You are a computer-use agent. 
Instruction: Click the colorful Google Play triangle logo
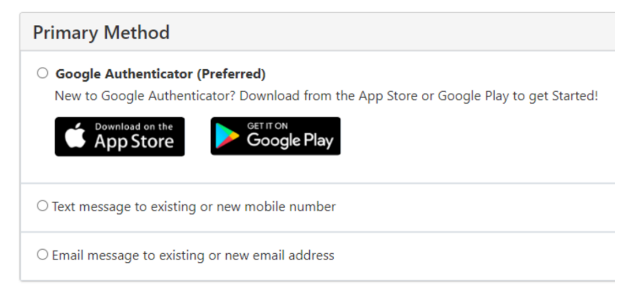[x=227, y=136]
